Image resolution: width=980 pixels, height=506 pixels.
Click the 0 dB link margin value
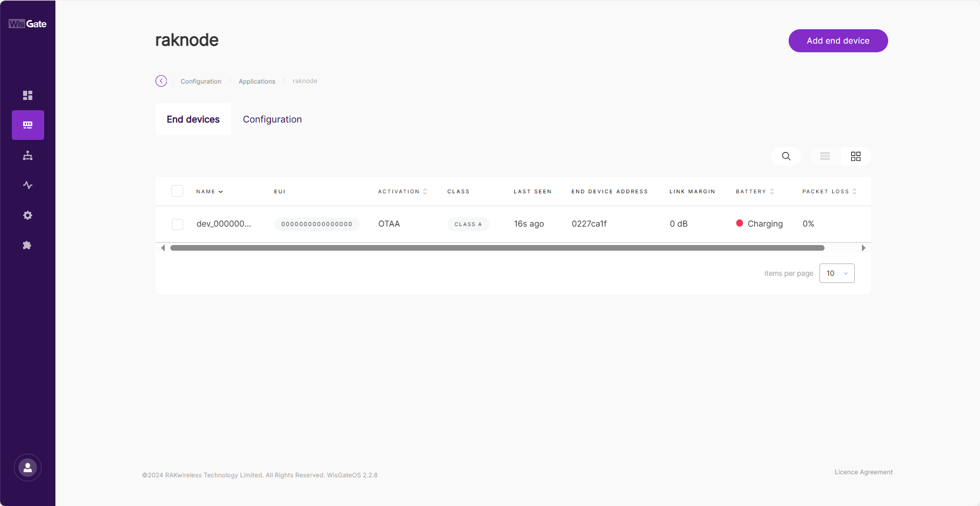pos(678,224)
